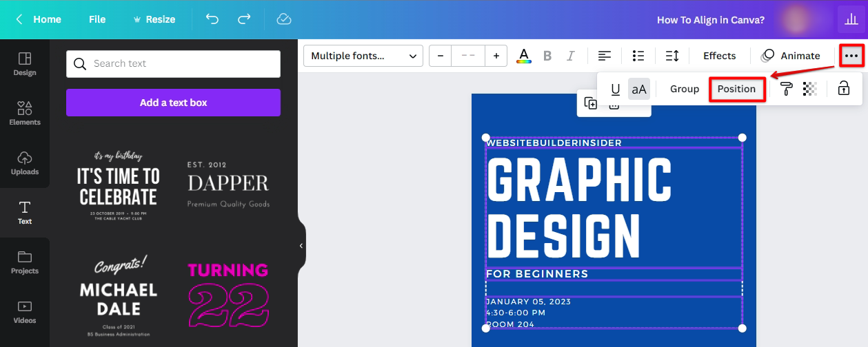Open the File menu

pyautogui.click(x=97, y=19)
